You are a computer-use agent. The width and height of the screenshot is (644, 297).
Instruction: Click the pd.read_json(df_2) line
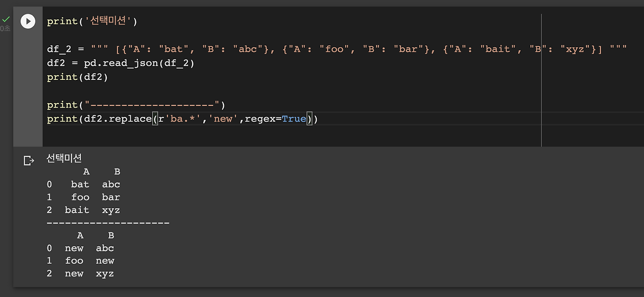click(121, 63)
